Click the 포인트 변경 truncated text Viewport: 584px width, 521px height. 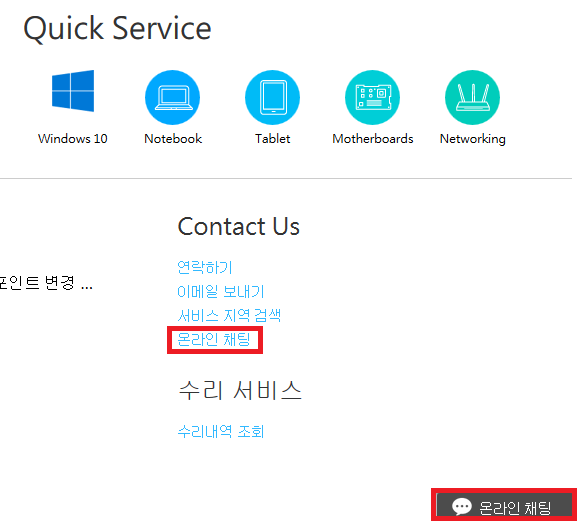coord(46,283)
